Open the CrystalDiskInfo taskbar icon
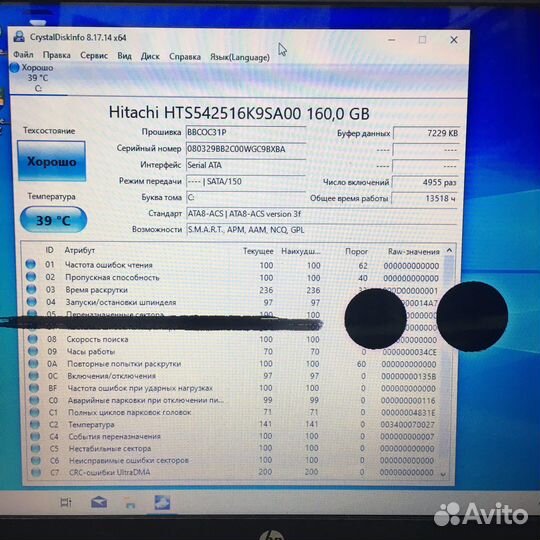This screenshot has width=540, height=540. click(162, 503)
